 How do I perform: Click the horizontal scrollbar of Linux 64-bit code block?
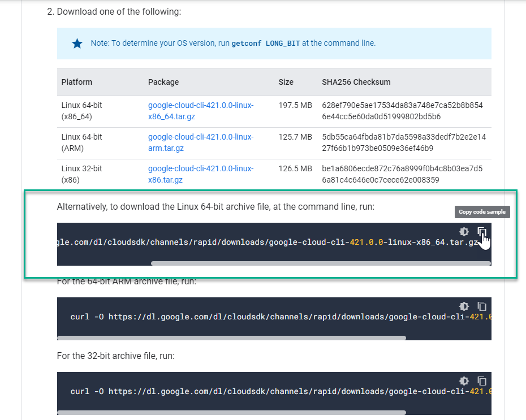point(321,263)
